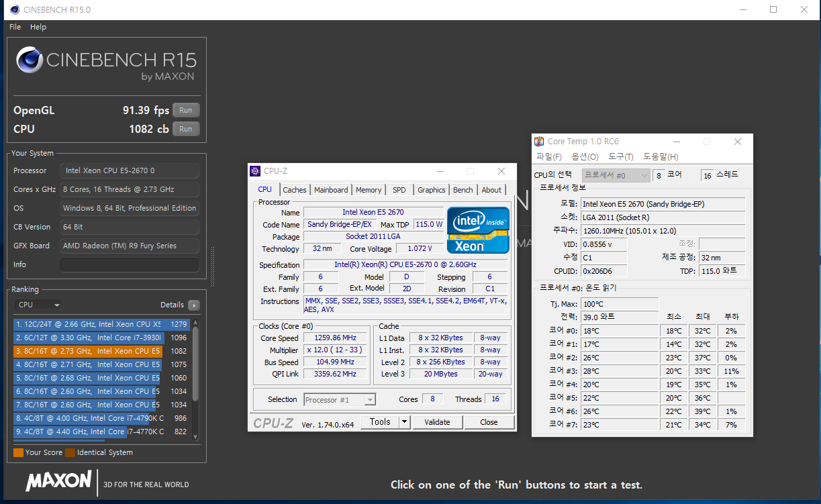Click the Info input field

pos(130,264)
